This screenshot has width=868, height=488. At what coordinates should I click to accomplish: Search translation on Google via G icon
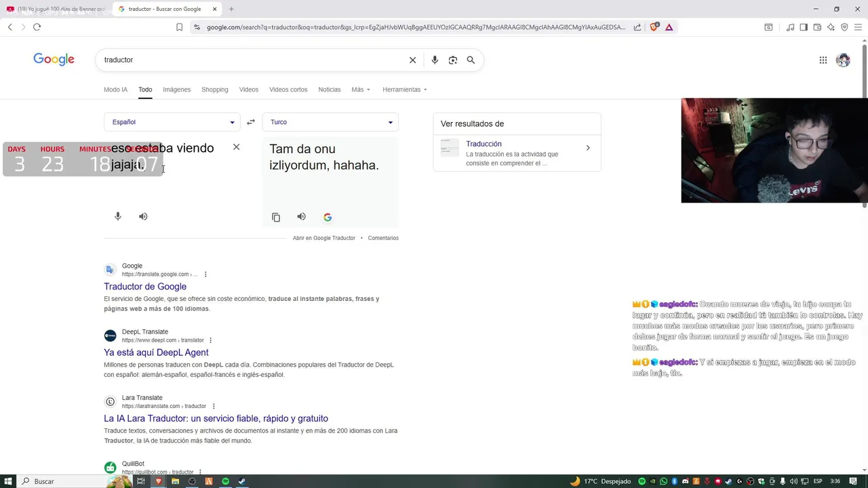[328, 217]
